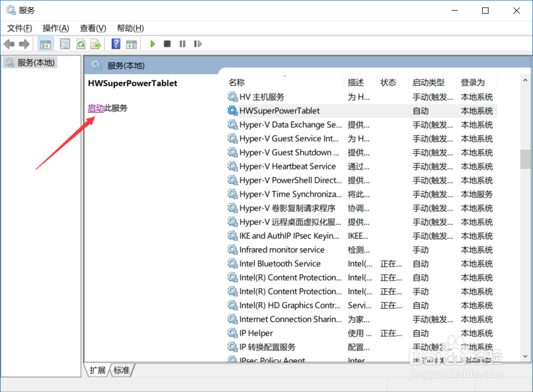Screen dimensions: 533x392
Task: Toggle the show/hide action pane icon
Action: [x=131, y=44]
